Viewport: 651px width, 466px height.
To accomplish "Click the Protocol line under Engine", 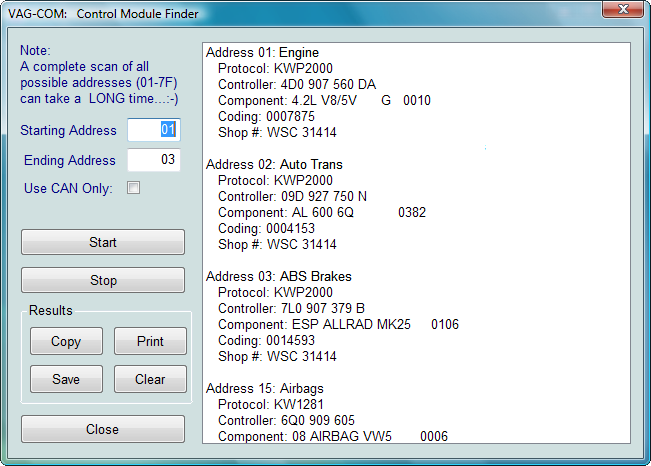I will [x=275, y=69].
